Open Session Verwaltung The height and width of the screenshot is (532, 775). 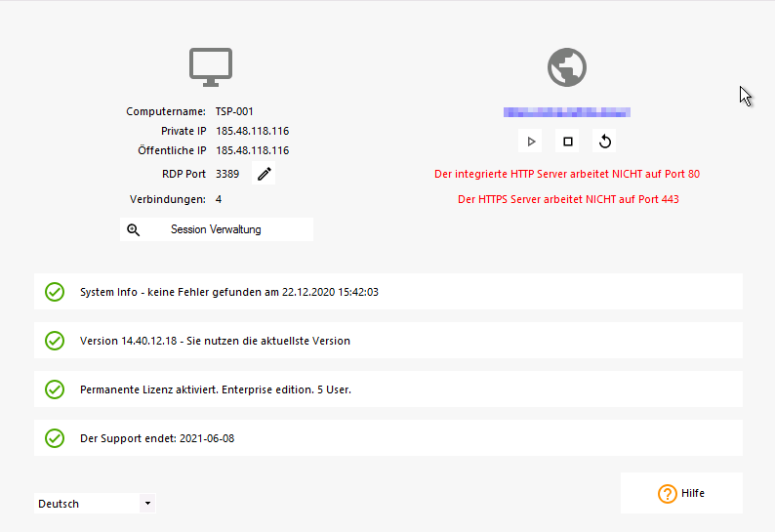click(216, 229)
